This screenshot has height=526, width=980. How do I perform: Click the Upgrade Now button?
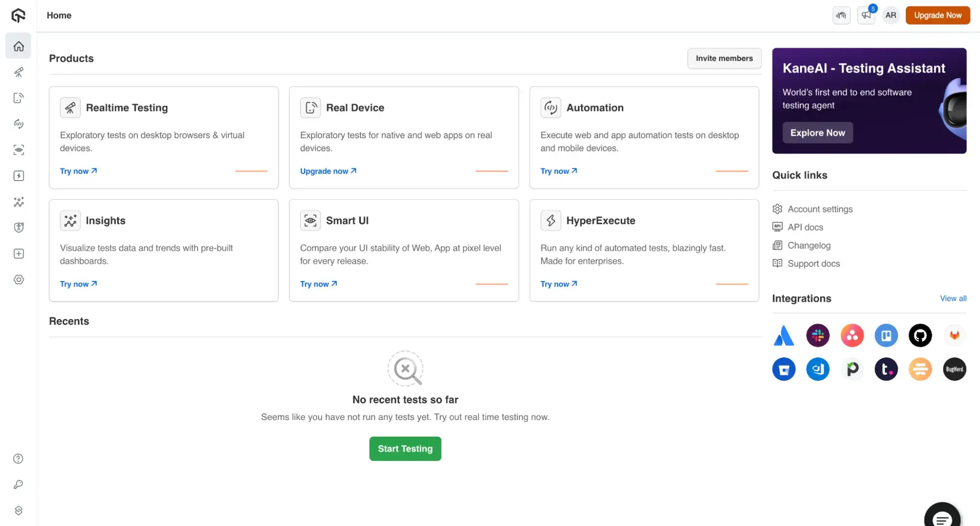coord(937,15)
